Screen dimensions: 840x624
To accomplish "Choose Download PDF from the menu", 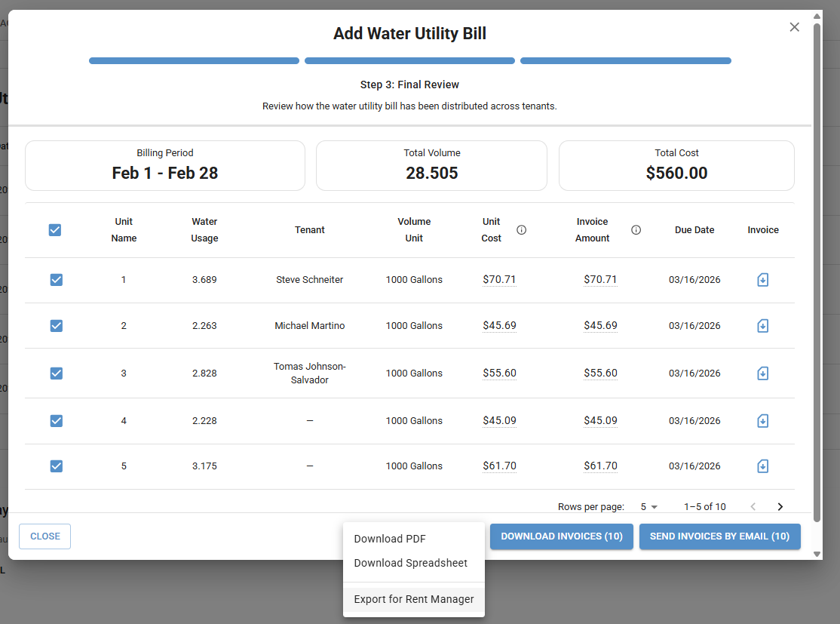I will 390,539.
